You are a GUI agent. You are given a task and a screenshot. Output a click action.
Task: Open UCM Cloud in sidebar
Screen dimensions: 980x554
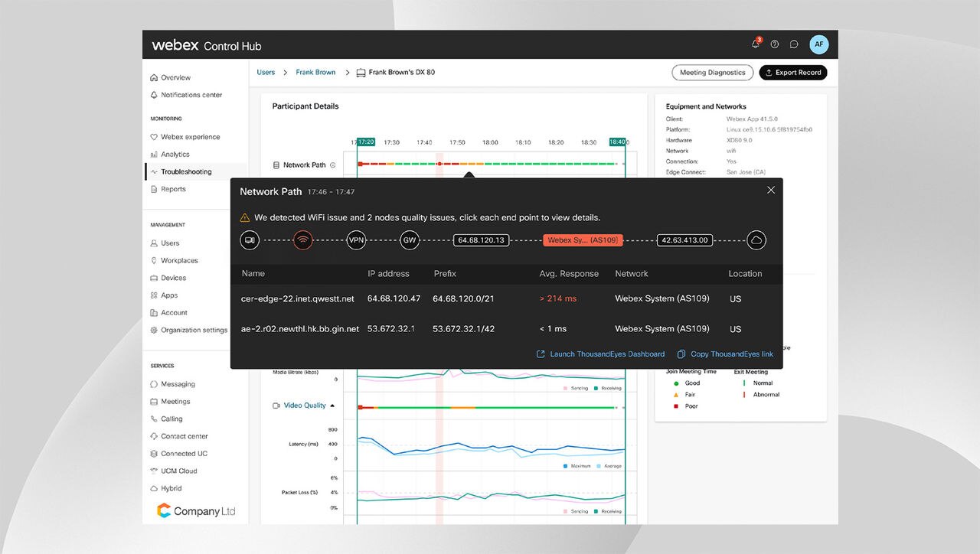click(x=173, y=471)
